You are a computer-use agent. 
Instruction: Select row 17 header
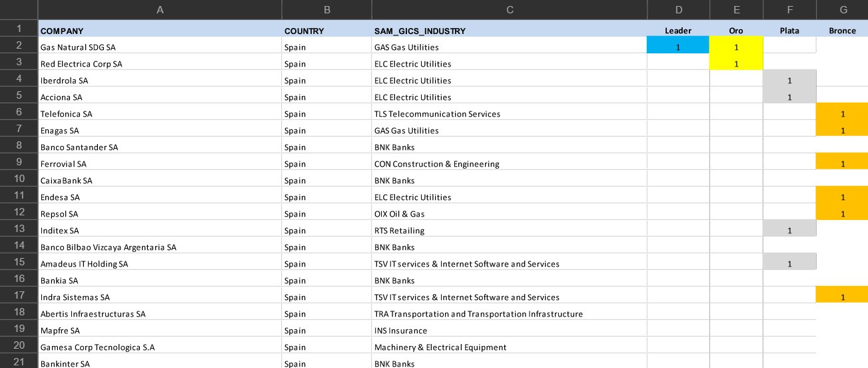coord(19,295)
